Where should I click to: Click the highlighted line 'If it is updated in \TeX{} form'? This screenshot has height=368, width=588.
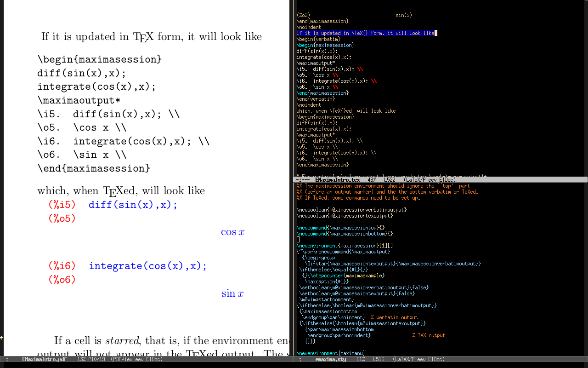(365, 33)
